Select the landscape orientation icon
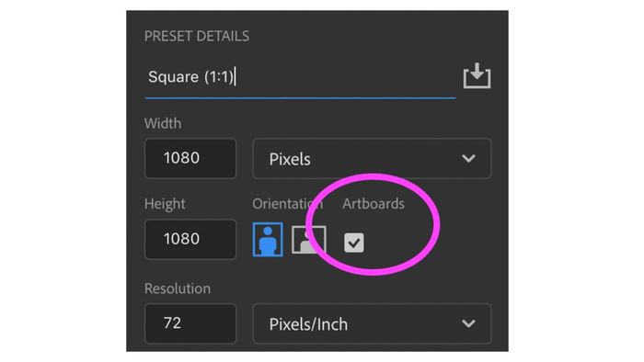644x362 pixels. click(x=309, y=240)
